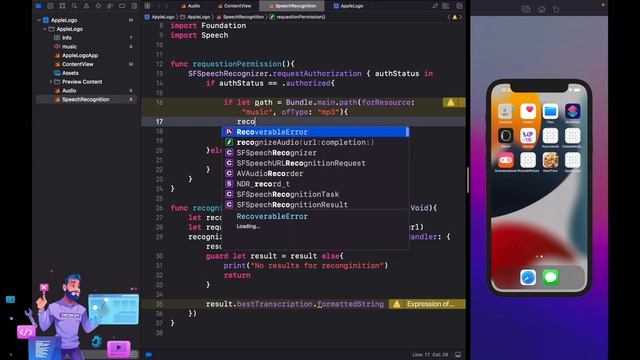The image size is (640, 360).
Task: Switch to the ContentView editor tab
Action: 235,6
